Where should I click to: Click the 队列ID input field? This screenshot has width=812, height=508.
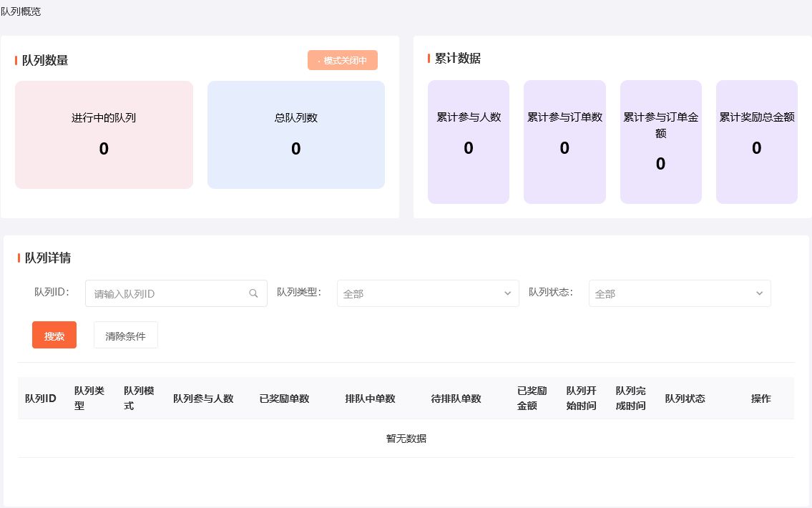(x=176, y=293)
